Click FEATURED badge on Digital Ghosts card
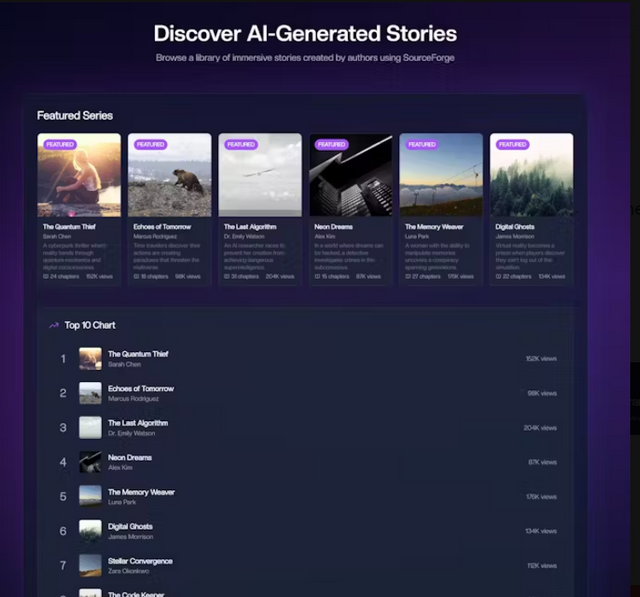This screenshot has height=597, width=640. click(x=513, y=144)
